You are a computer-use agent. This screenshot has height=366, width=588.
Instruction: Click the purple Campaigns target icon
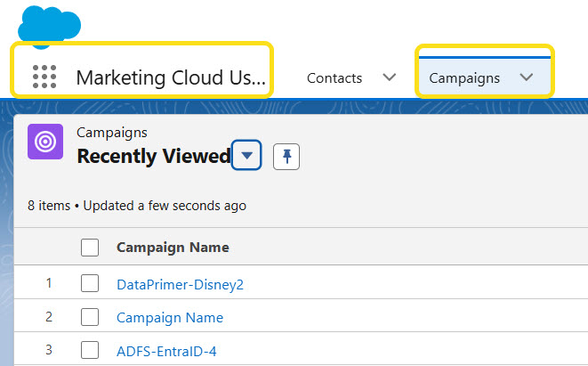click(x=45, y=142)
